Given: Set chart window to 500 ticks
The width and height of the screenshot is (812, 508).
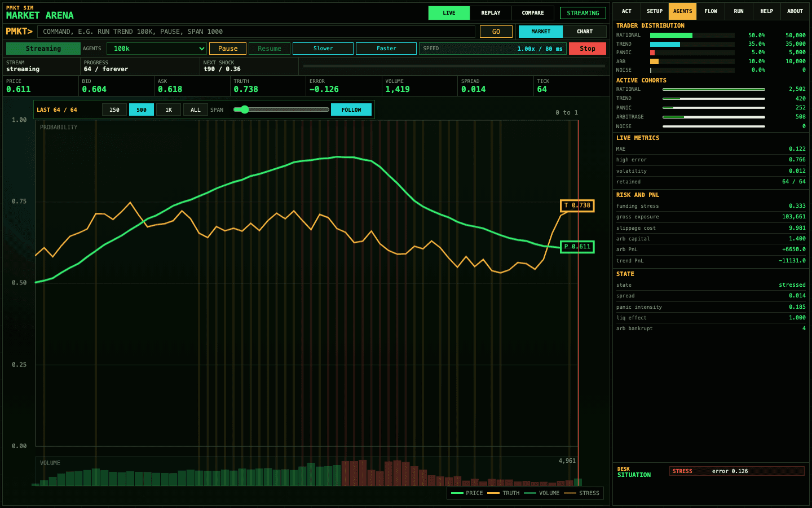Looking at the screenshot, I should [142, 110].
